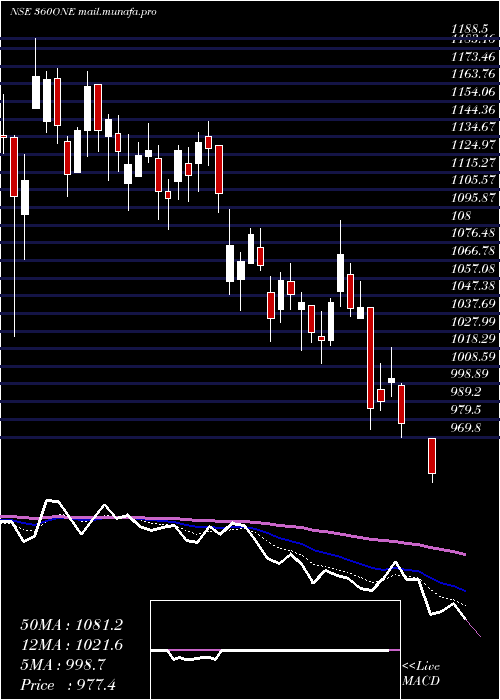Select the 1008.59 price level label
The image size is (500, 700).
[x=473, y=357]
